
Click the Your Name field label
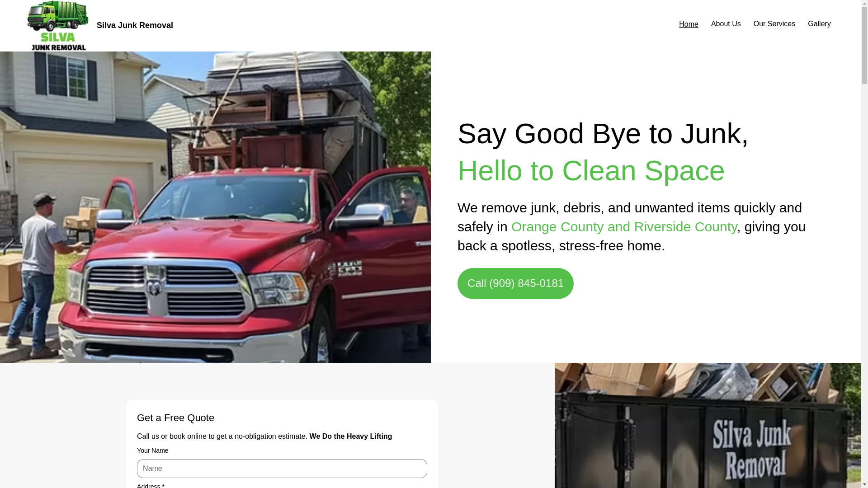(x=152, y=450)
